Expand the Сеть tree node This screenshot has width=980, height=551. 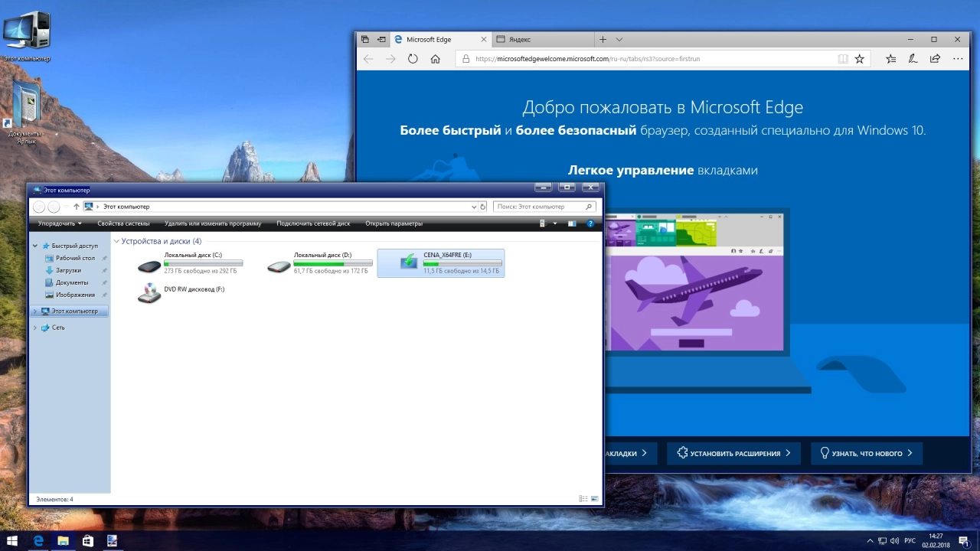(x=35, y=328)
